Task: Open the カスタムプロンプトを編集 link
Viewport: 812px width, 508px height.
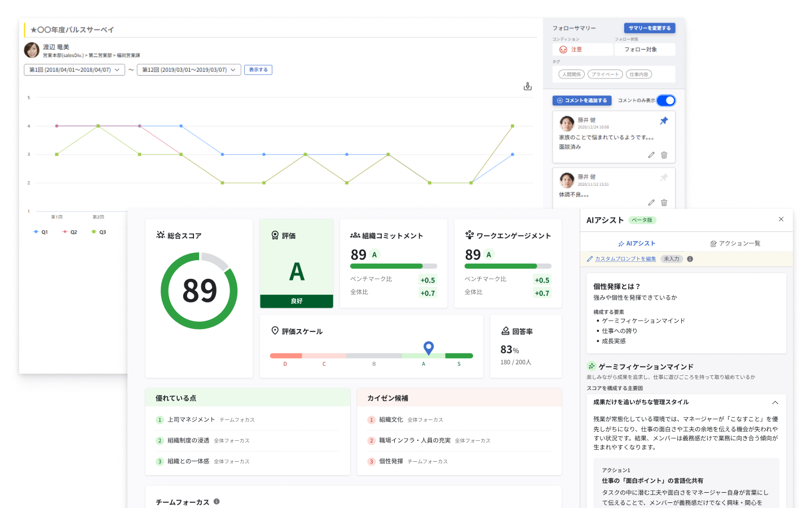Action: pos(625,259)
